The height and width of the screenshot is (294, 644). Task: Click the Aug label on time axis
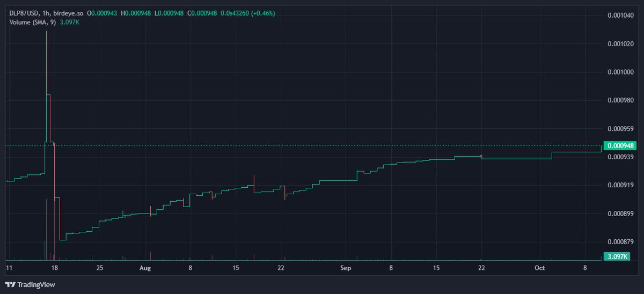coord(145,267)
